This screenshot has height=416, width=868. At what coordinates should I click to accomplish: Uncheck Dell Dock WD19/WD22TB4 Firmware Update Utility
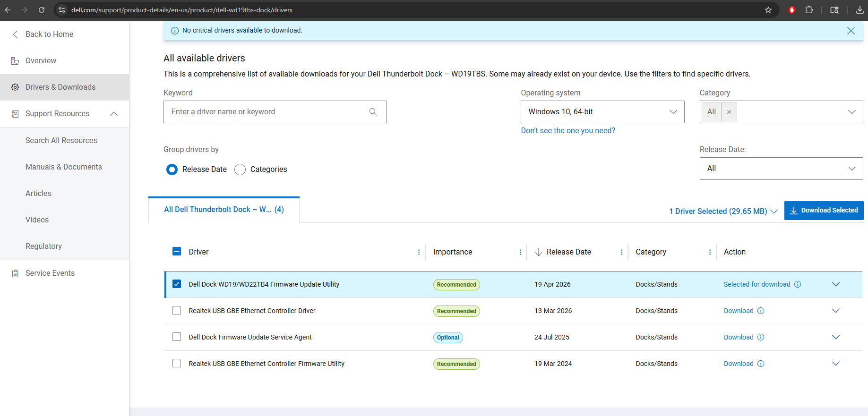(177, 284)
